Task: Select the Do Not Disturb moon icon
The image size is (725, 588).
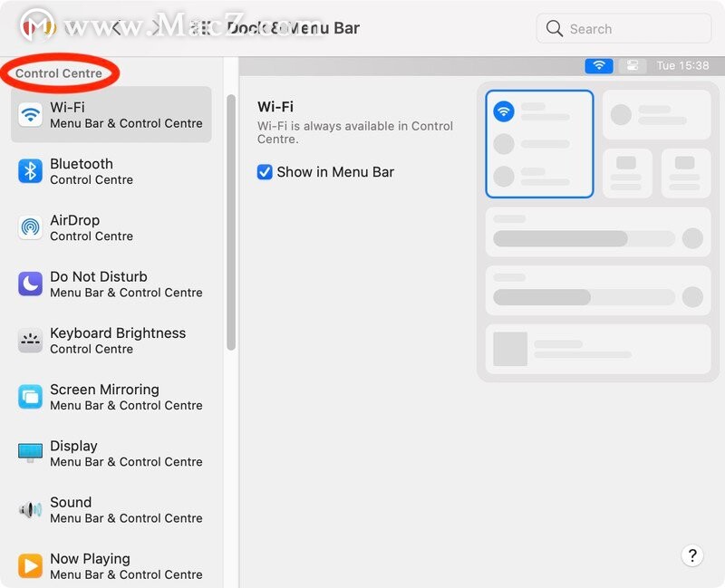Action: pyautogui.click(x=31, y=284)
